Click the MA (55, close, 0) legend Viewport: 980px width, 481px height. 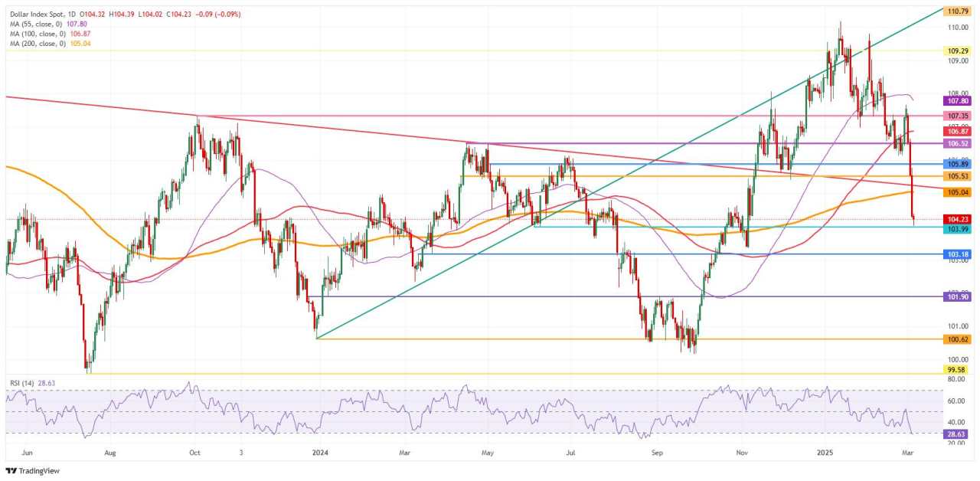[x=38, y=24]
